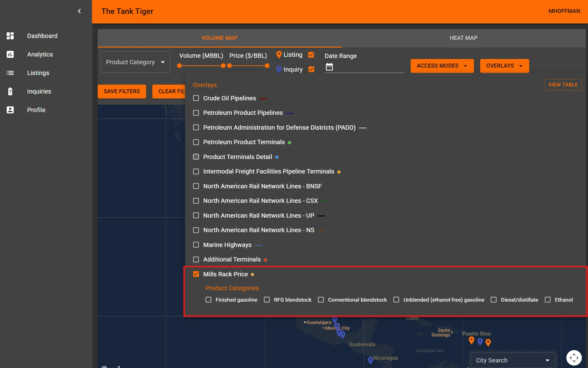Check the BNSF rail network lines

[x=196, y=186]
